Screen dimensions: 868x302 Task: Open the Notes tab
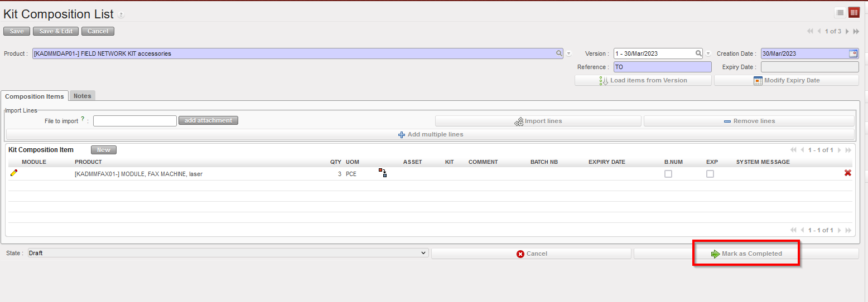82,96
